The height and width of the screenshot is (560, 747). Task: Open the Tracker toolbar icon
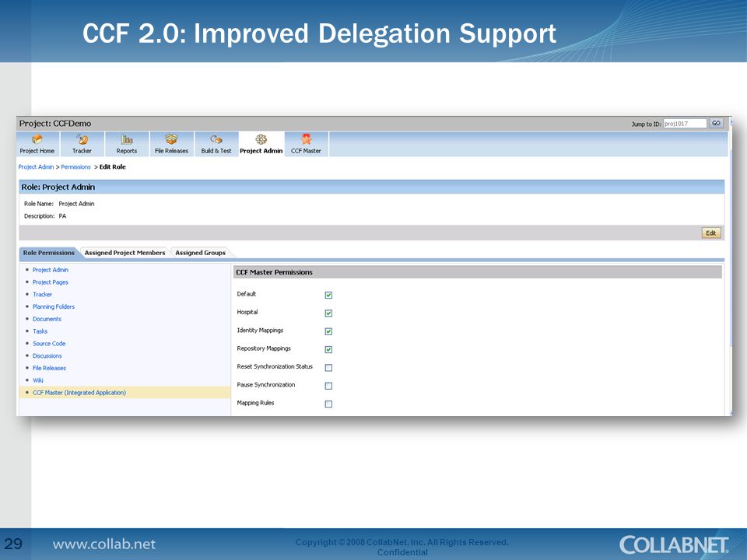(82, 139)
